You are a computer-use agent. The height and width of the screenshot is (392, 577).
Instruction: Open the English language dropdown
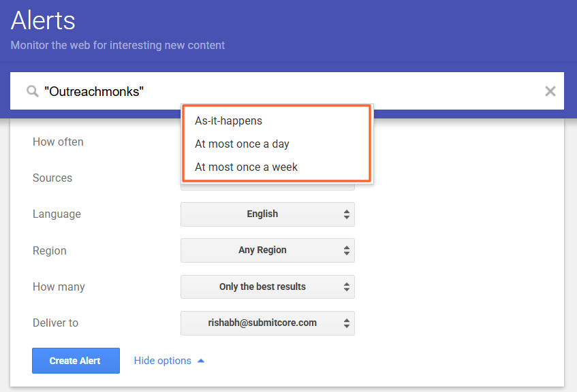tap(267, 214)
